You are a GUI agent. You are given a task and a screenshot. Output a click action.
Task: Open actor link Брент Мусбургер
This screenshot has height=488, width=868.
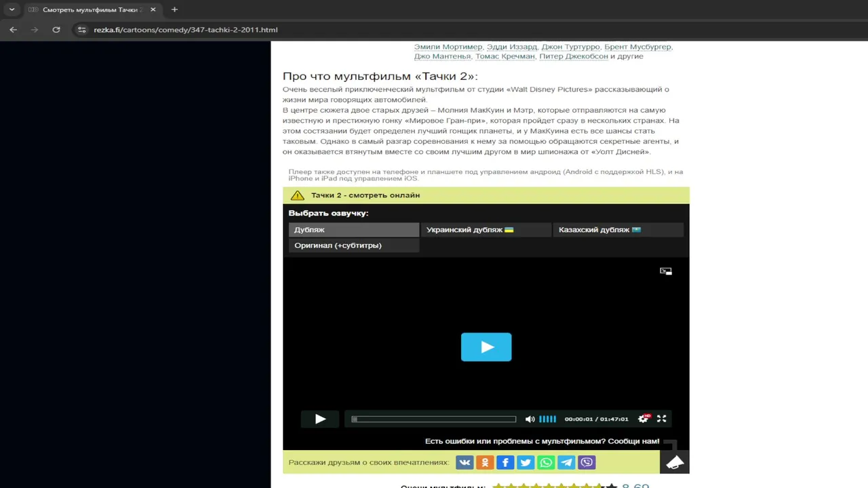click(x=637, y=47)
